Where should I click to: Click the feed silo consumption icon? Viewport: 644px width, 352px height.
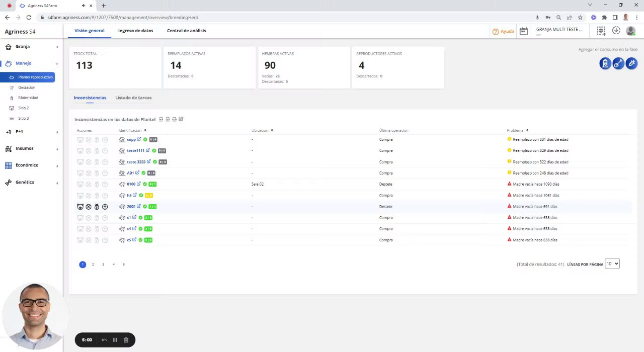click(605, 63)
